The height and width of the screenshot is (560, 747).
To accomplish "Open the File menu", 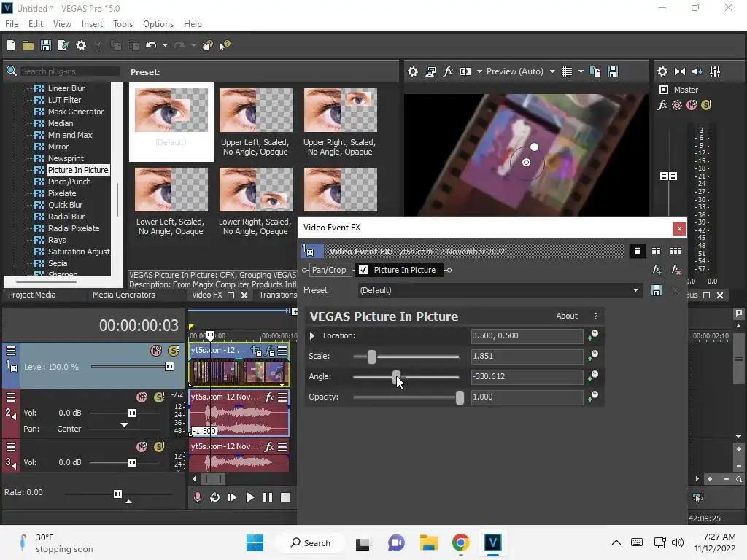I will coord(12,24).
